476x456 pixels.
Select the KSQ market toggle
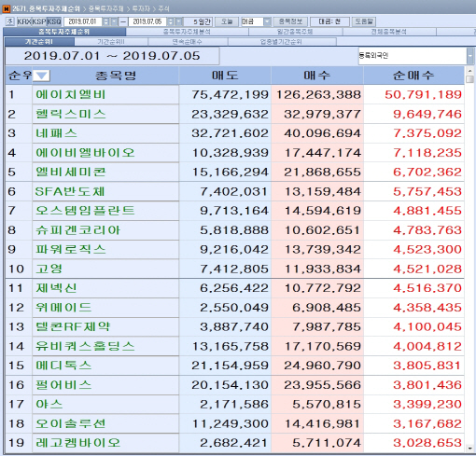(x=54, y=21)
